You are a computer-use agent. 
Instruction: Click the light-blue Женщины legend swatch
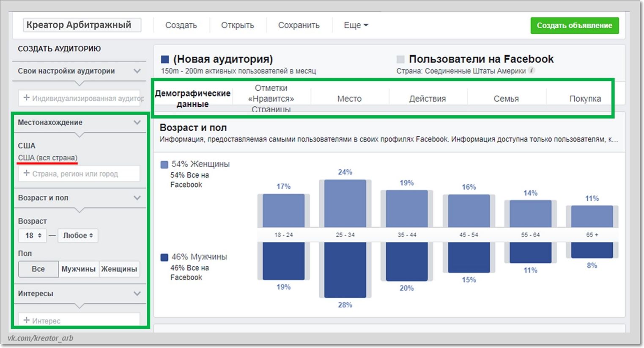click(x=164, y=165)
